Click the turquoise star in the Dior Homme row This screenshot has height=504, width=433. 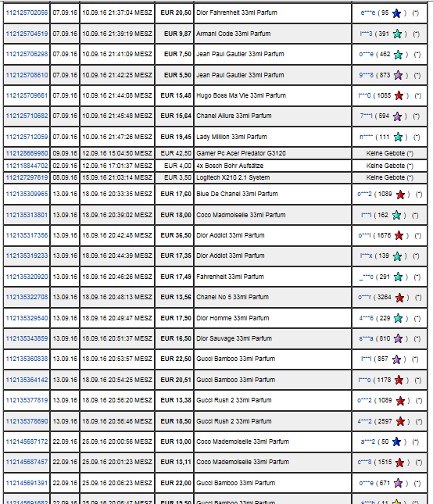(x=398, y=319)
